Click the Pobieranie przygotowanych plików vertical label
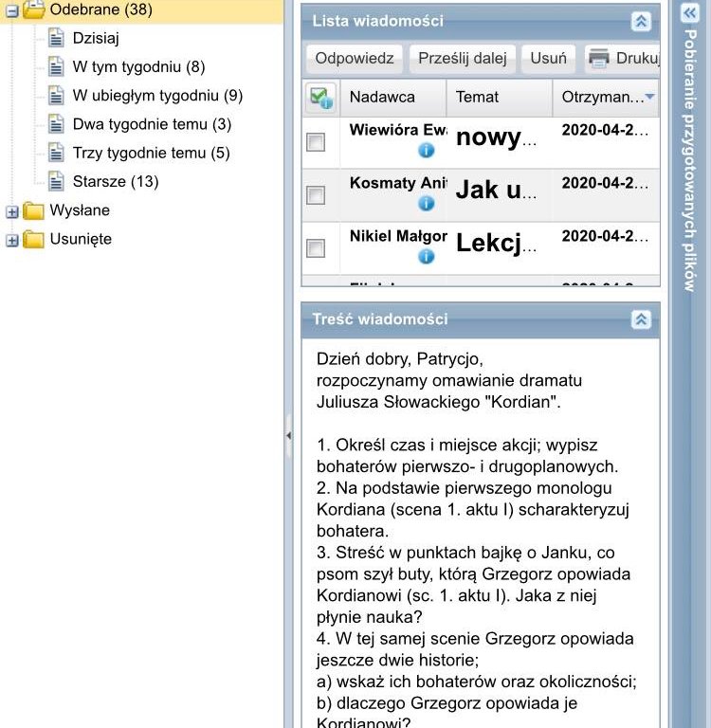711x728 pixels. coord(690,160)
